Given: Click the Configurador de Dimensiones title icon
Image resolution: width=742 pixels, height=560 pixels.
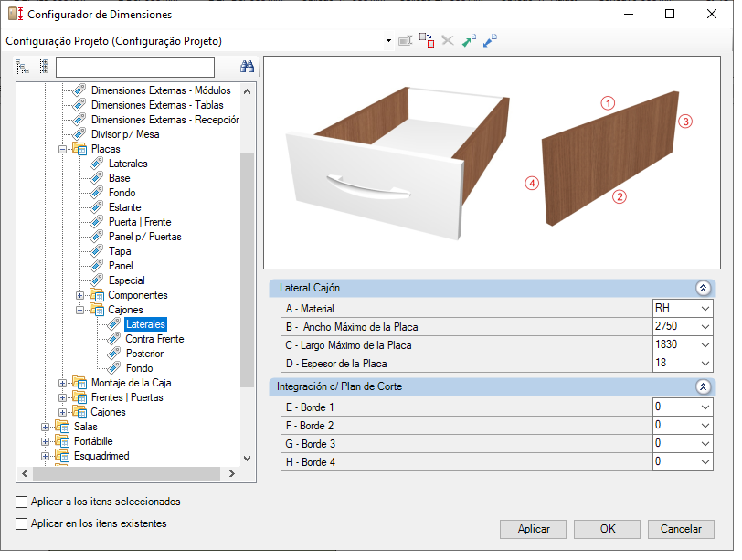Looking at the screenshot, I should click(16, 15).
